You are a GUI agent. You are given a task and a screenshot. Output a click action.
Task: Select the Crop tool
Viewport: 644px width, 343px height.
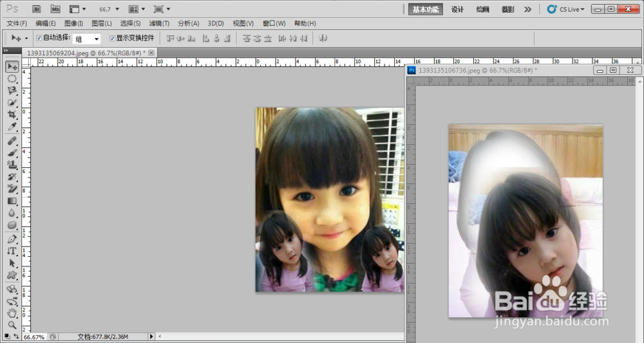point(12,115)
